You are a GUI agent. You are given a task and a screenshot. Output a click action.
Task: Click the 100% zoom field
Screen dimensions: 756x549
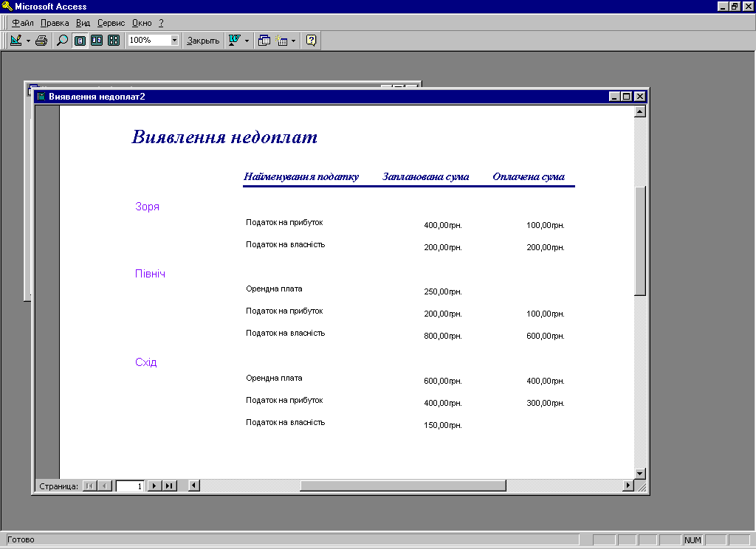tap(149, 40)
